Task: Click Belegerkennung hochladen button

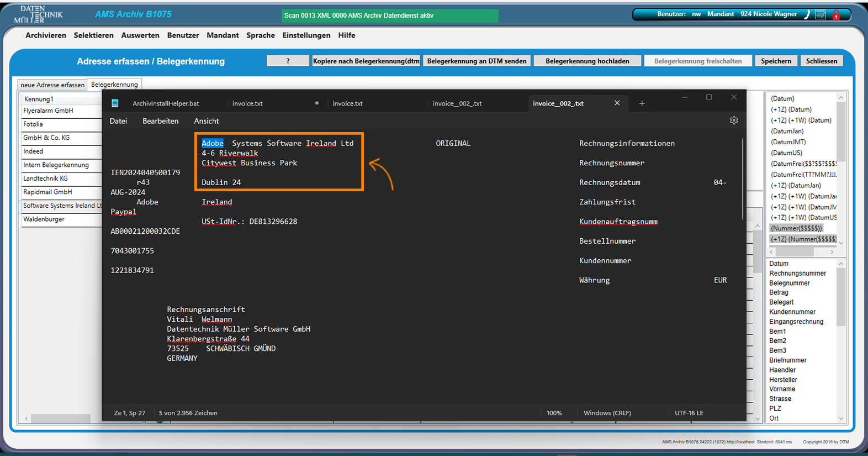Action: tap(587, 61)
